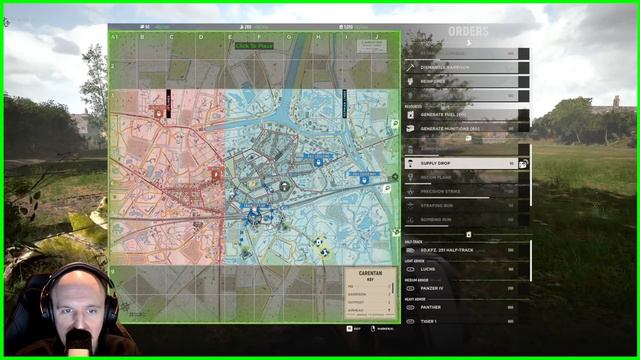Click the vehicles section divider icon

469,235
